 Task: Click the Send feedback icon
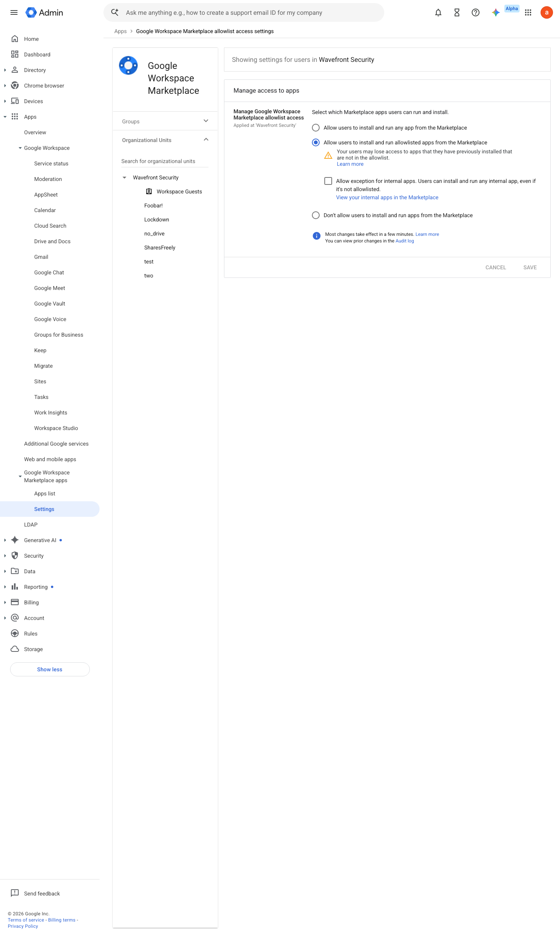pyautogui.click(x=15, y=893)
